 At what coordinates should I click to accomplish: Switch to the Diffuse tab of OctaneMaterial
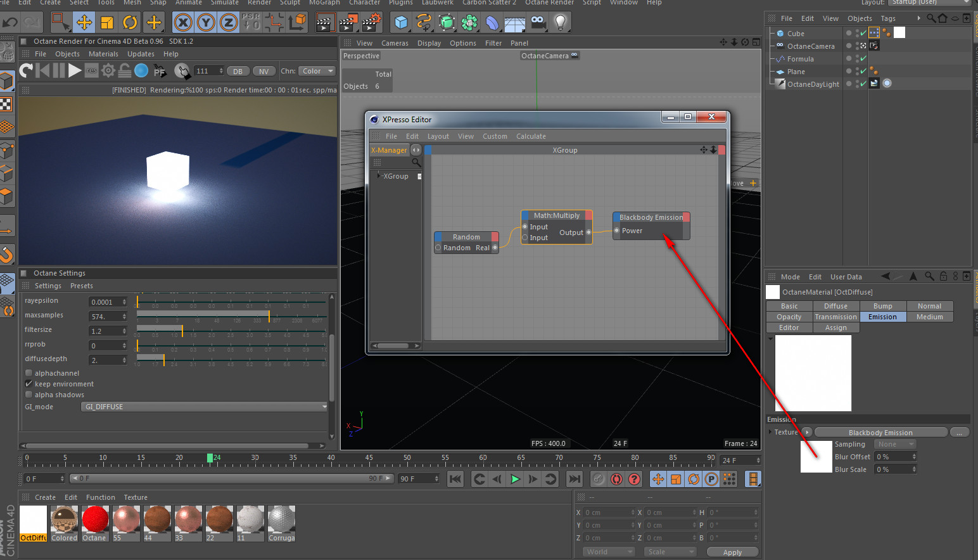pos(835,306)
